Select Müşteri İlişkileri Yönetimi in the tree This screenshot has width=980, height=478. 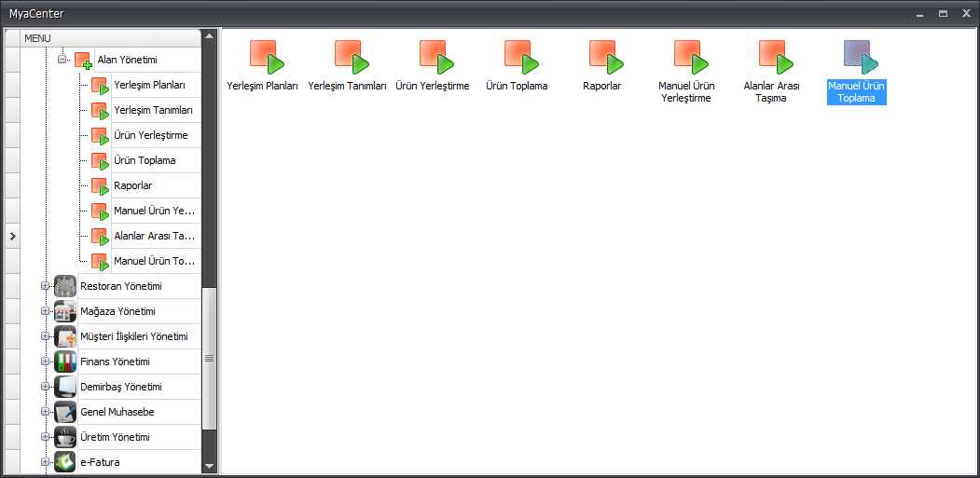[x=134, y=336]
